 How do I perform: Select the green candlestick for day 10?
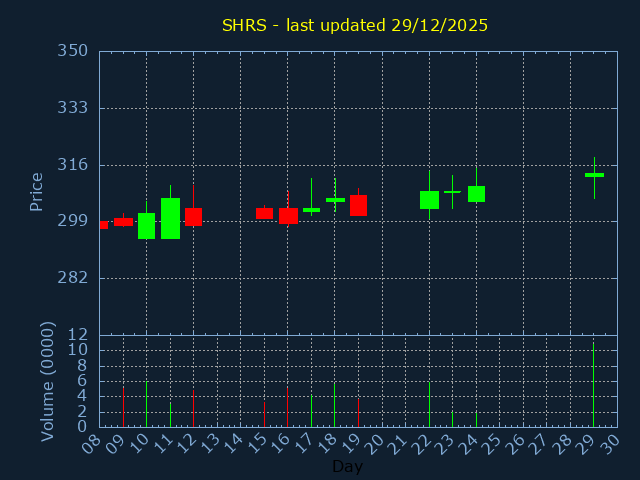coord(146,226)
